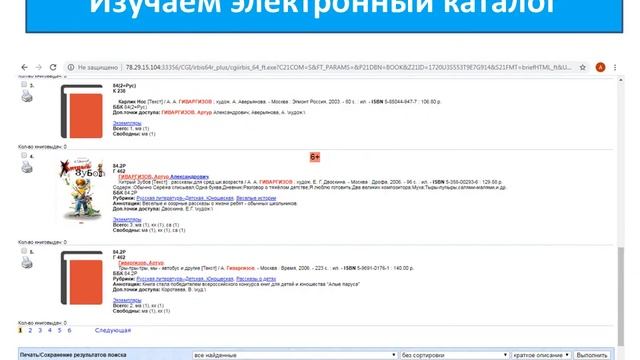640x360 pixels.
Task: Click the red placeholder cover of record 5
Action: click(82, 278)
